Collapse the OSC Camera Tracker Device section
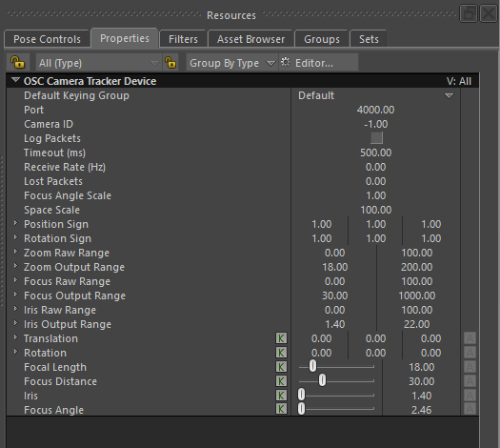500x448 pixels. pos(15,80)
